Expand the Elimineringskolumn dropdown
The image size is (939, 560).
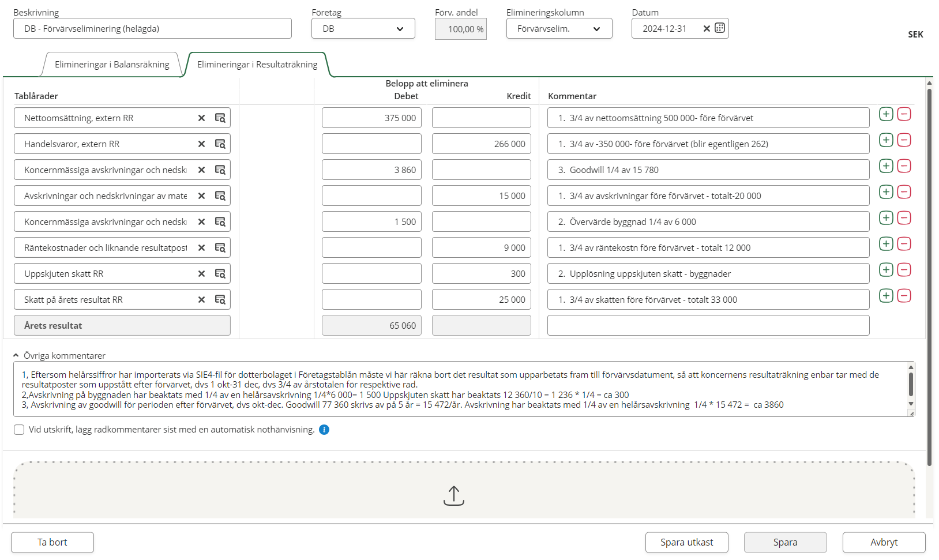click(559, 29)
